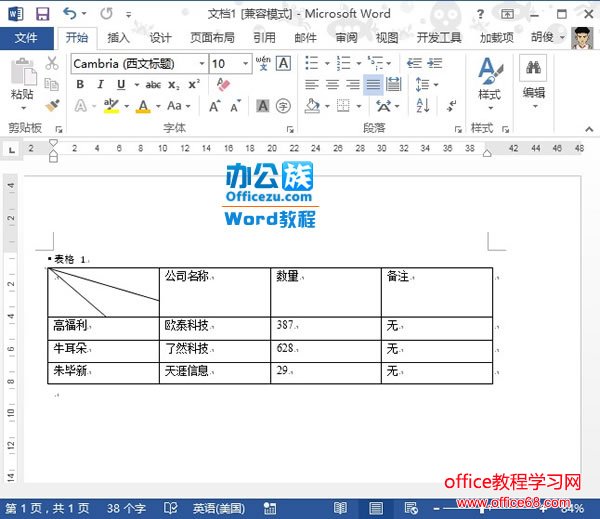The image size is (600, 519).
Task: Open the Find binoculars editing tool
Action: 533,67
